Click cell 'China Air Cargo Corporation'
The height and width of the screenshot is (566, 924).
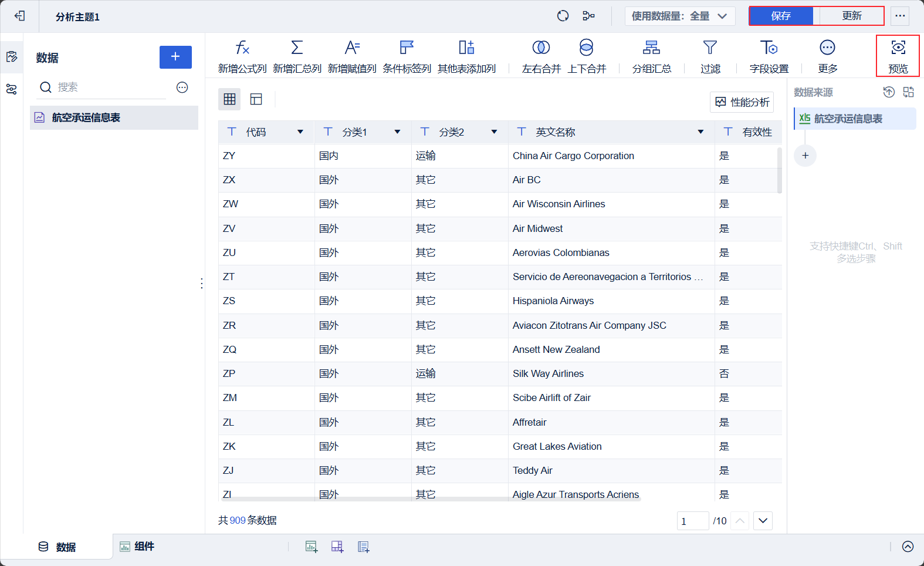[611, 156]
